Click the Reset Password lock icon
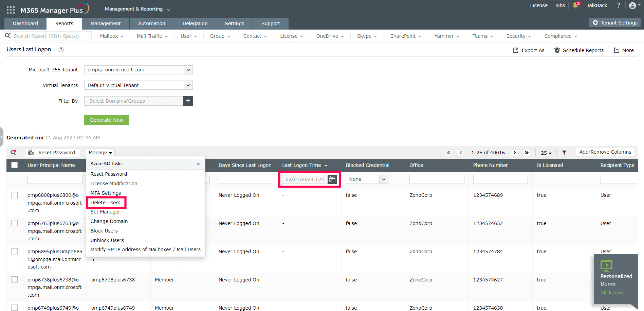 (31, 152)
